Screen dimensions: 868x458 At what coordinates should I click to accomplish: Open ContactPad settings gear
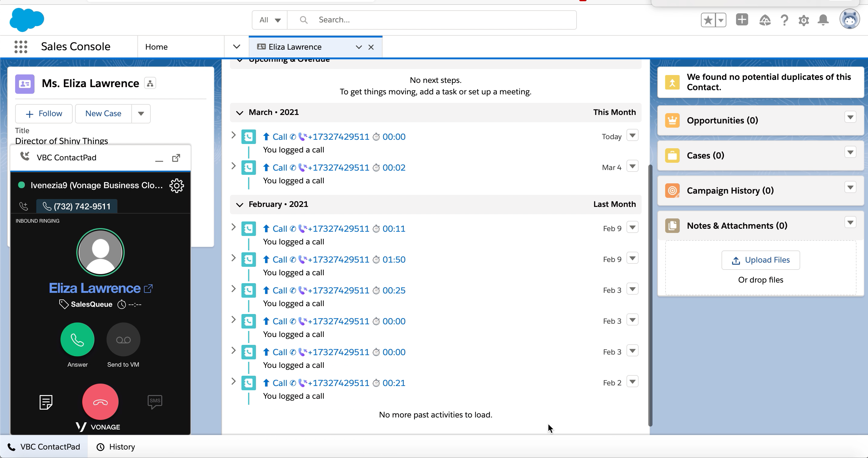click(x=176, y=185)
